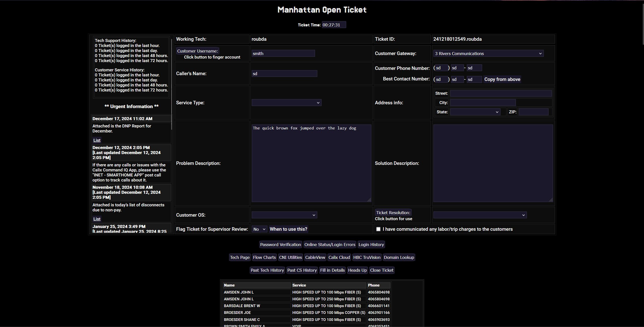Open the Flag Ticket for Supervisor Review dropdown
The height and width of the screenshot is (327, 644).
[x=259, y=229]
